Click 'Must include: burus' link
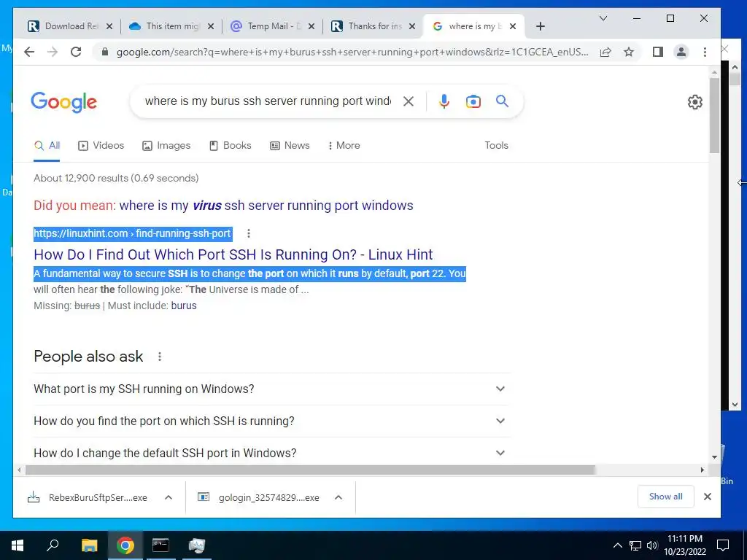 click(x=184, y=306)
